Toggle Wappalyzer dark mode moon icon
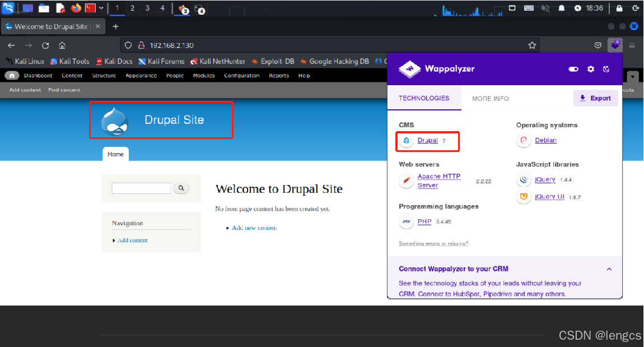Screen dimensions: 644x347 pyautogui.click(x=606, y=69)
